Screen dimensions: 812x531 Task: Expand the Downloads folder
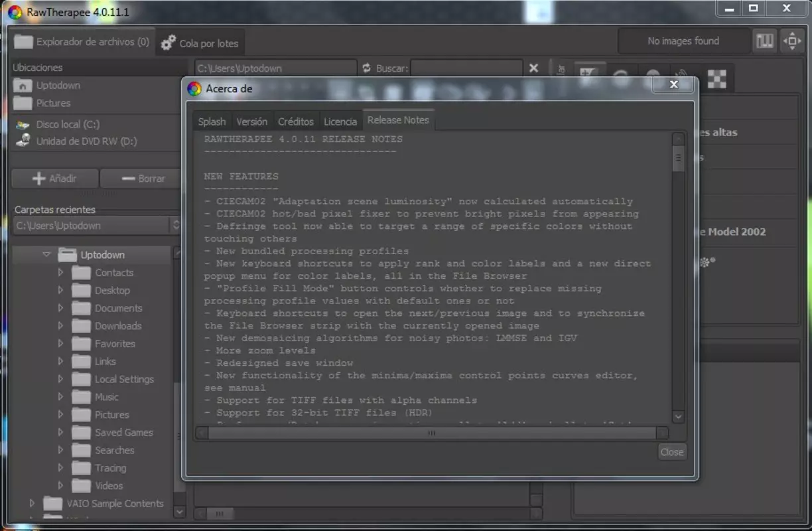[61, 326]
